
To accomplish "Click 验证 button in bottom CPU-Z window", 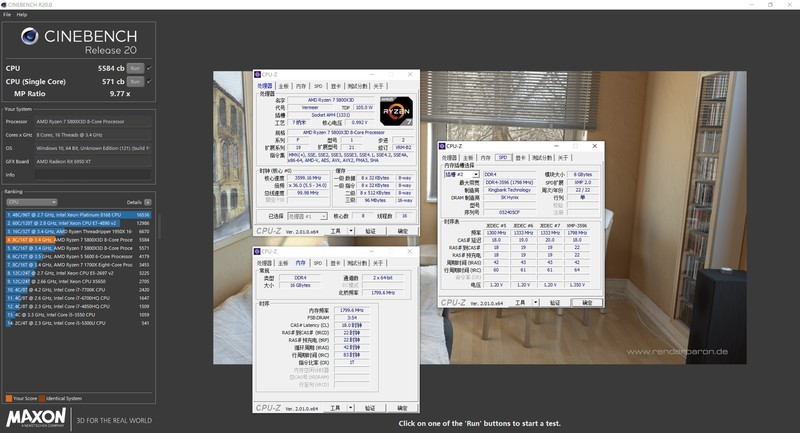I will (x=370, y=408).
